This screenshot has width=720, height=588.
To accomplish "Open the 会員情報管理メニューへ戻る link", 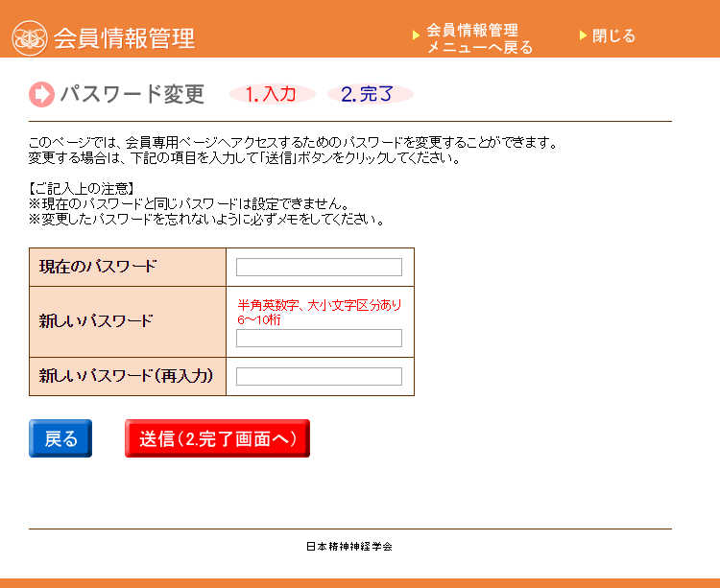I will coord(479,38).
